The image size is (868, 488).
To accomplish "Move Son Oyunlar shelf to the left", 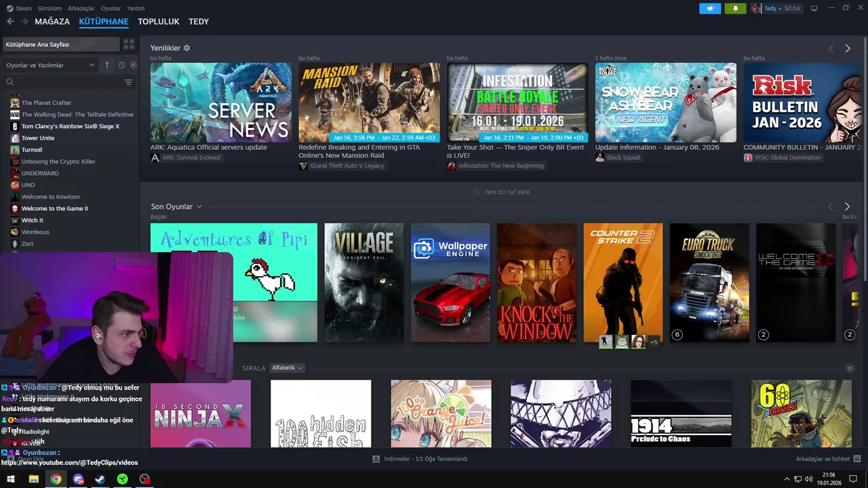I will (831, 206).
